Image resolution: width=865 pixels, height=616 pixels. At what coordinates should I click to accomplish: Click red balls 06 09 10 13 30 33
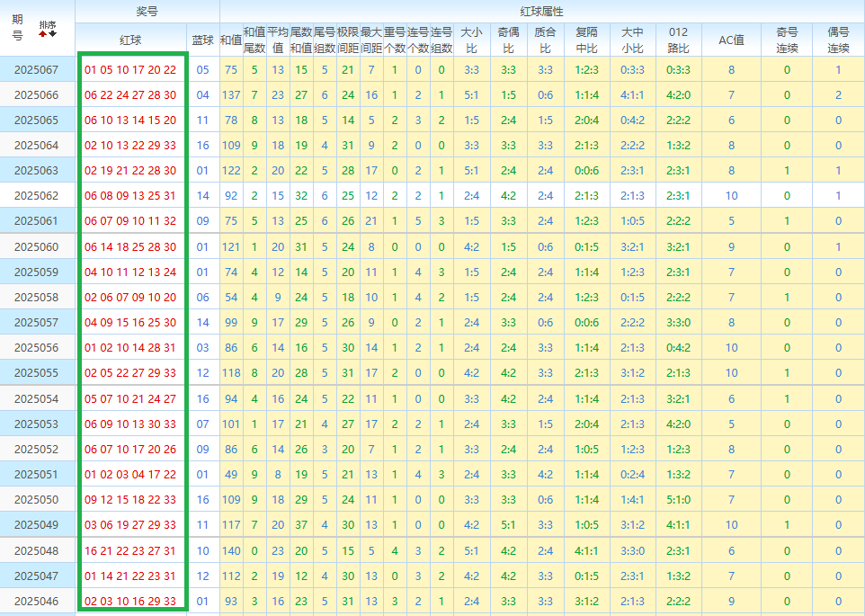pyautogui.click(x=130, y=424)
